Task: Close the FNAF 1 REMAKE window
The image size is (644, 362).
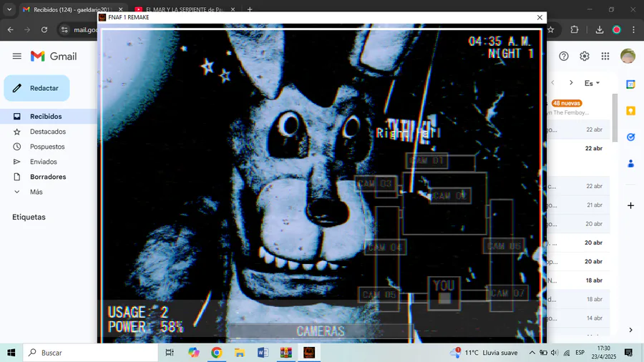Action: coord(540,17)
